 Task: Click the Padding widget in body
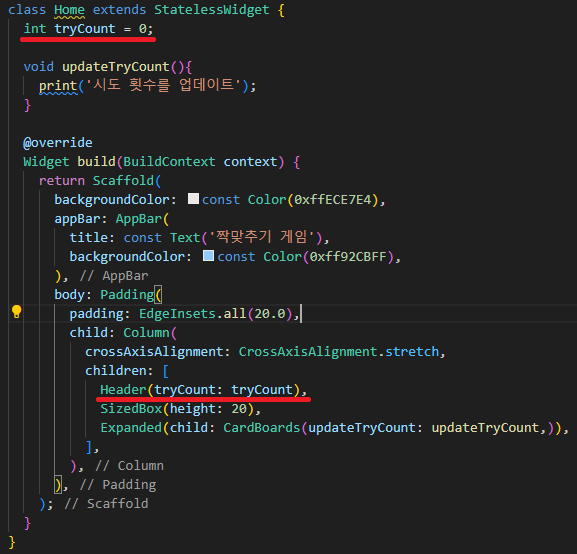[127, 295]
